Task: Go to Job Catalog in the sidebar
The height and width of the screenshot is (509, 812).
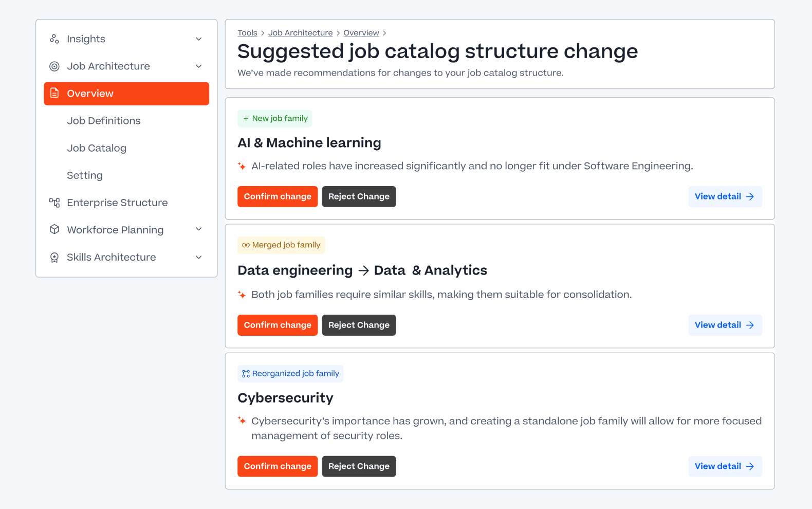Action: (97, 148)
